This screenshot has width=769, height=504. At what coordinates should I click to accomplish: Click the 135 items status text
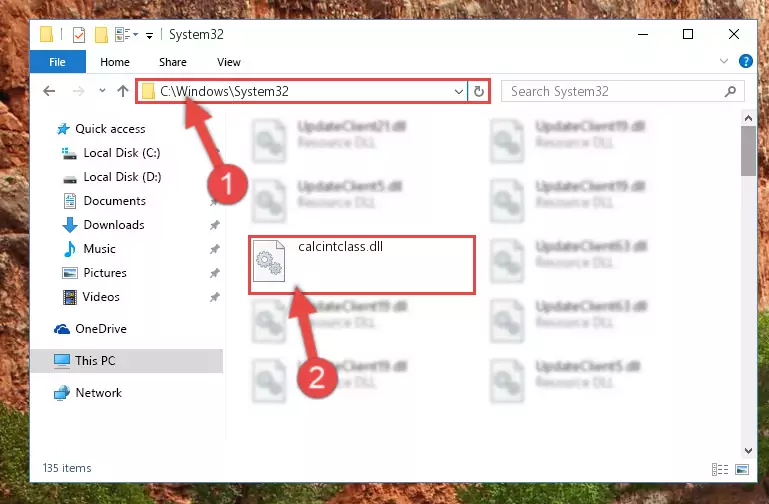tap(67, 468)
